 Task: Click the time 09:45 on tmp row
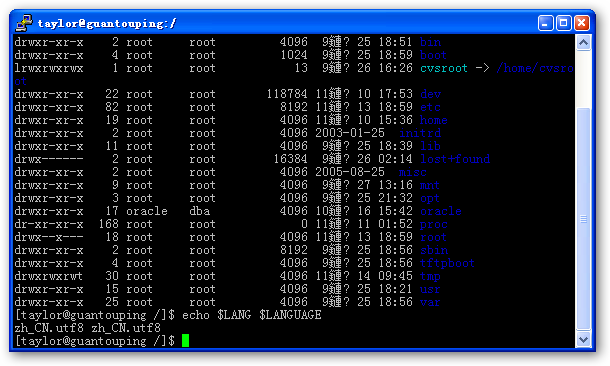(395, 276)
